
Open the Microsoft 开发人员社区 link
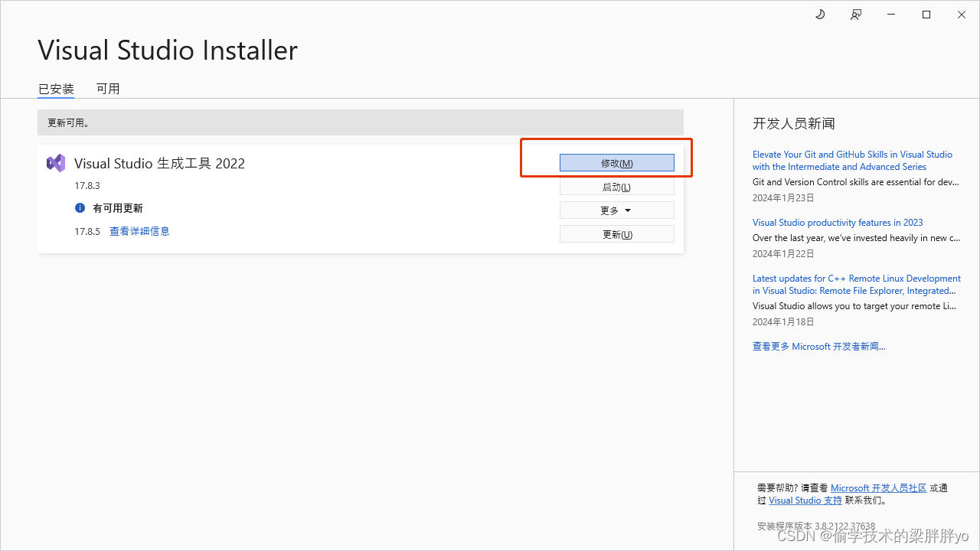coord(878,487)
